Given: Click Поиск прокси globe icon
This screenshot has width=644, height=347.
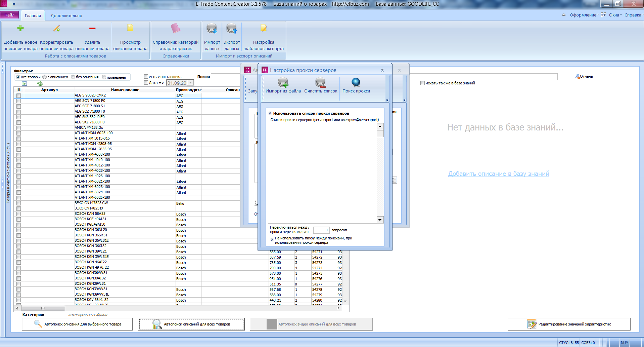Looking at the screenshot, I should [356, 82].
